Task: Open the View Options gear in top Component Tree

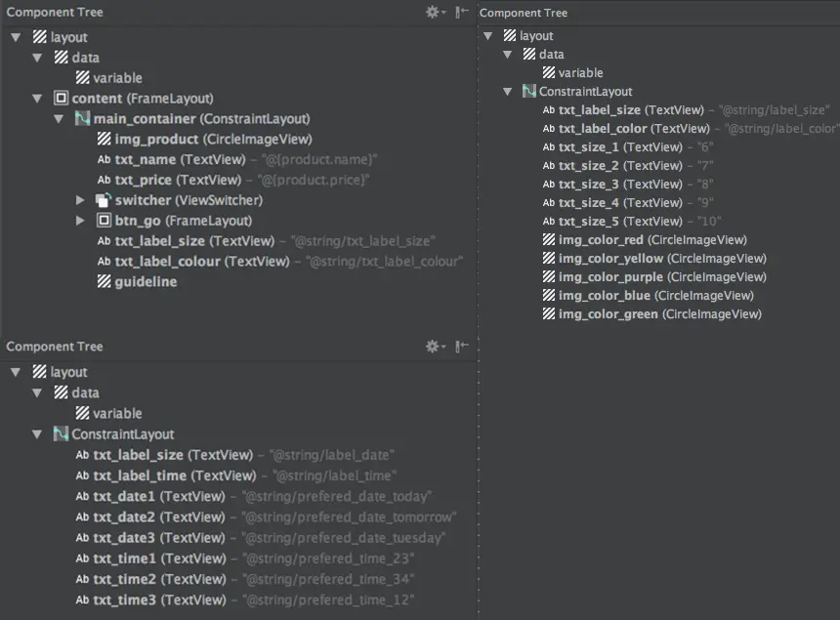Action: click(x=430, y=12)
